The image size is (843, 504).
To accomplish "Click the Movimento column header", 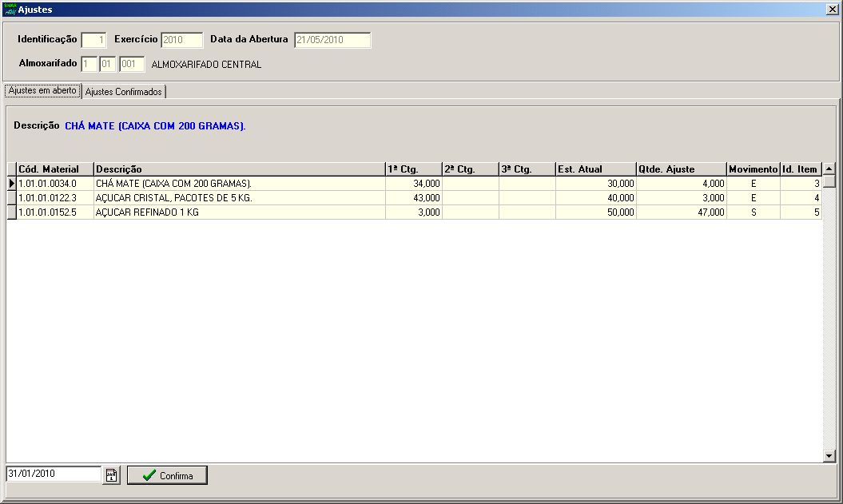I will [x=754, y=169].
